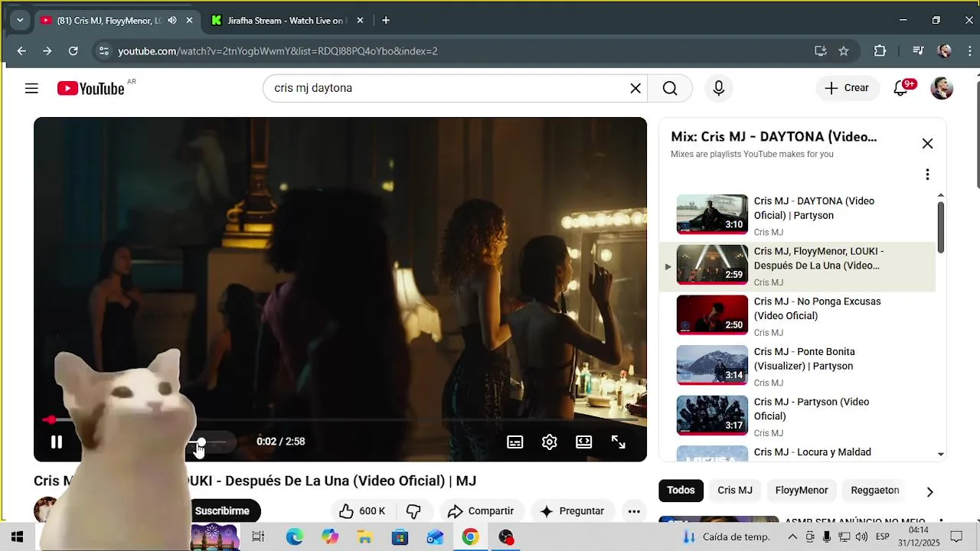This screenshot has width=980, height=551.
Task: Play Cris MJ - No Ponga Excusas
Action: pos(797,316)
